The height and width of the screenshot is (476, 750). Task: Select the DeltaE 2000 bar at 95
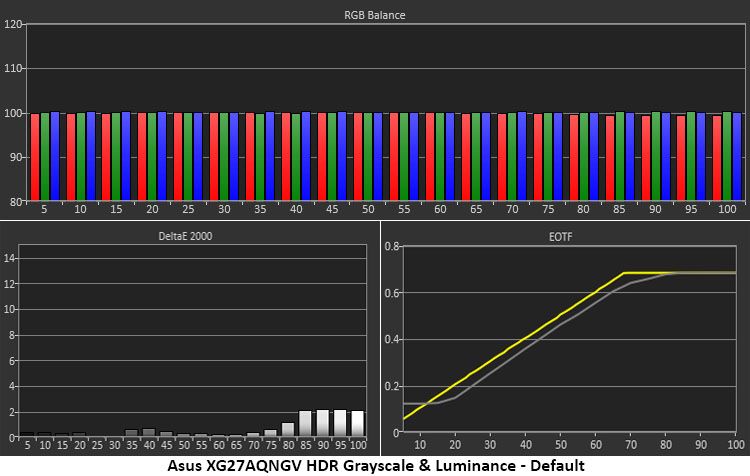340,423
